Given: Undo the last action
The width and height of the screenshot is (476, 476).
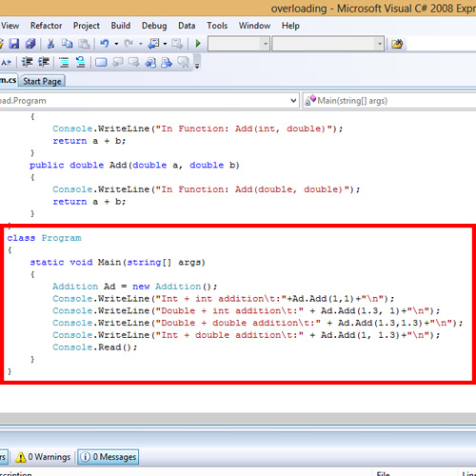Looking at the screenshot, I should click(105, 44).
